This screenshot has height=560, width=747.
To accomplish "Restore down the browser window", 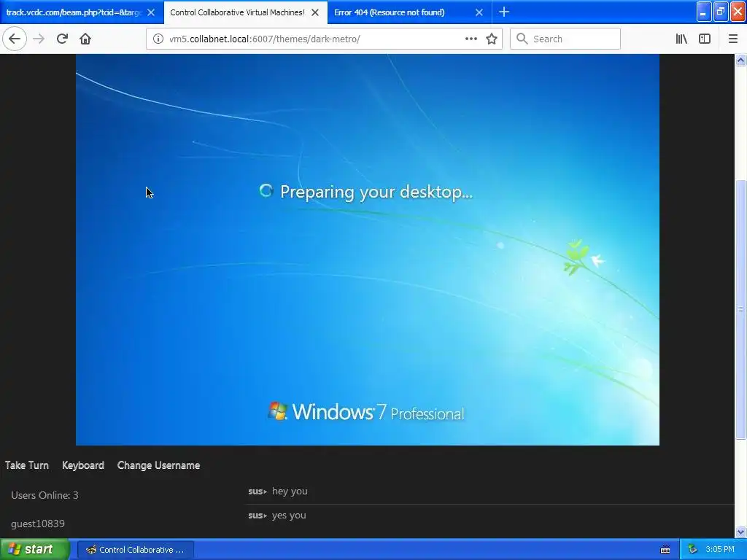I will click(x=721, y=12).
